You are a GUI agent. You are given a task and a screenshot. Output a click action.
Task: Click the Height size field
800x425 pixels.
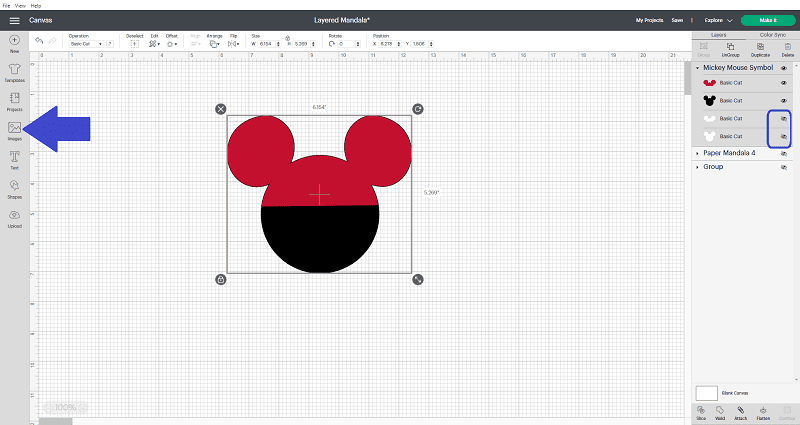[x=304, y=44]
